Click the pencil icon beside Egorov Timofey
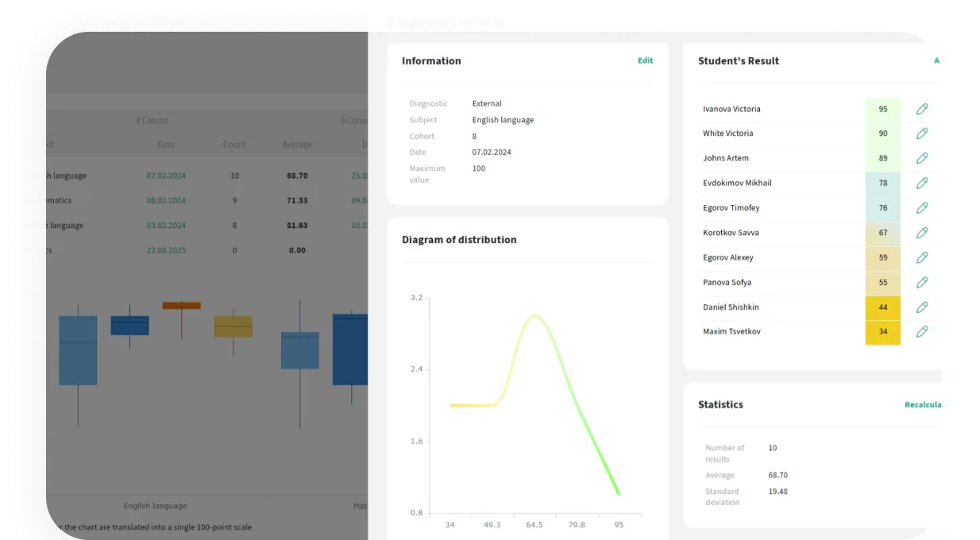 921,208
